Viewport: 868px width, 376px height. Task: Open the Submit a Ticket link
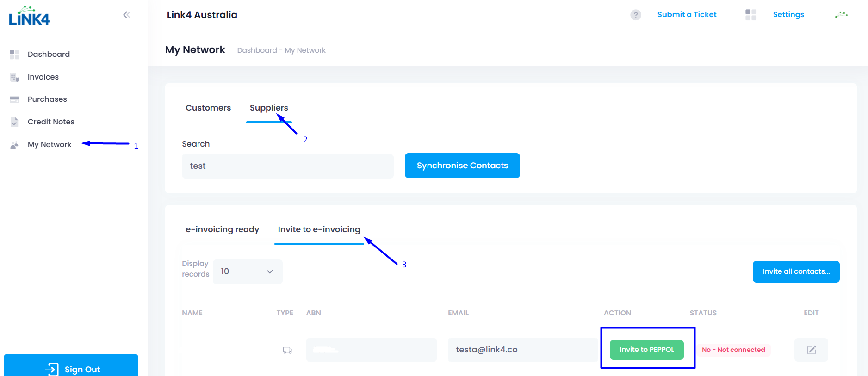[687, 15]
